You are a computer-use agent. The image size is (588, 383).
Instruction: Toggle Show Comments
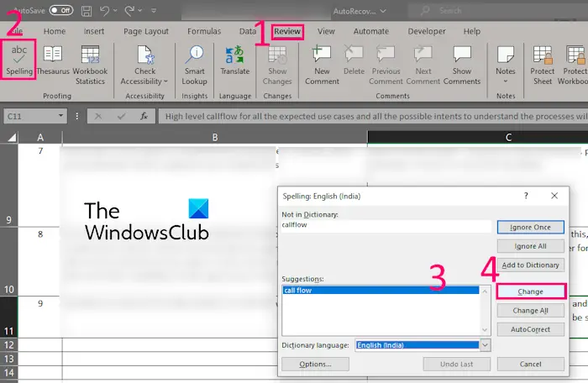(x=462, y=66)
